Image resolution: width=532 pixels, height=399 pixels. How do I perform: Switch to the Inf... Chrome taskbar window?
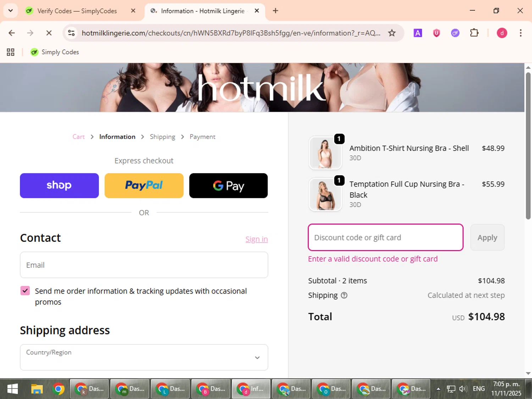pos(251,389)
